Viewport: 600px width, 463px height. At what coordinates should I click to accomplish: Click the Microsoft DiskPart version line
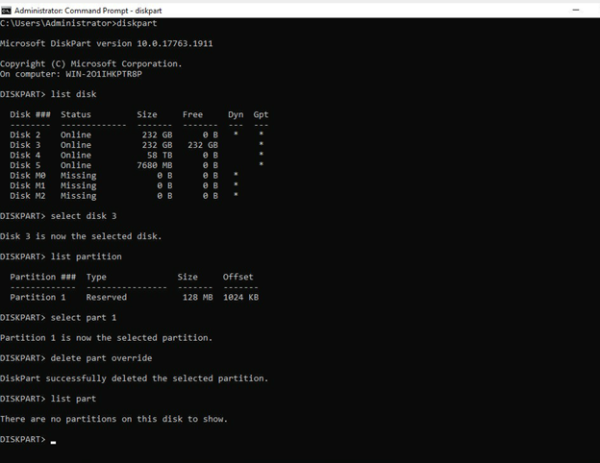pyautogui.click(x=105, y=44)
